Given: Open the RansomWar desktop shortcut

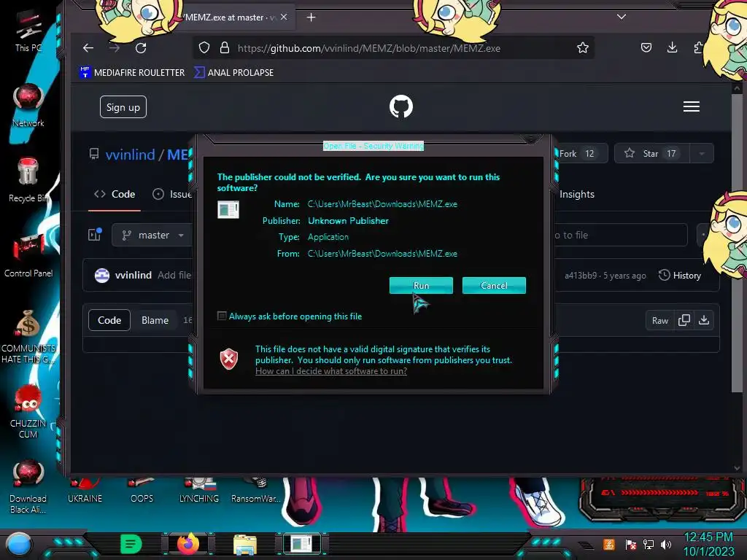Looking at the screenshot, I should (x=255, y=491).
